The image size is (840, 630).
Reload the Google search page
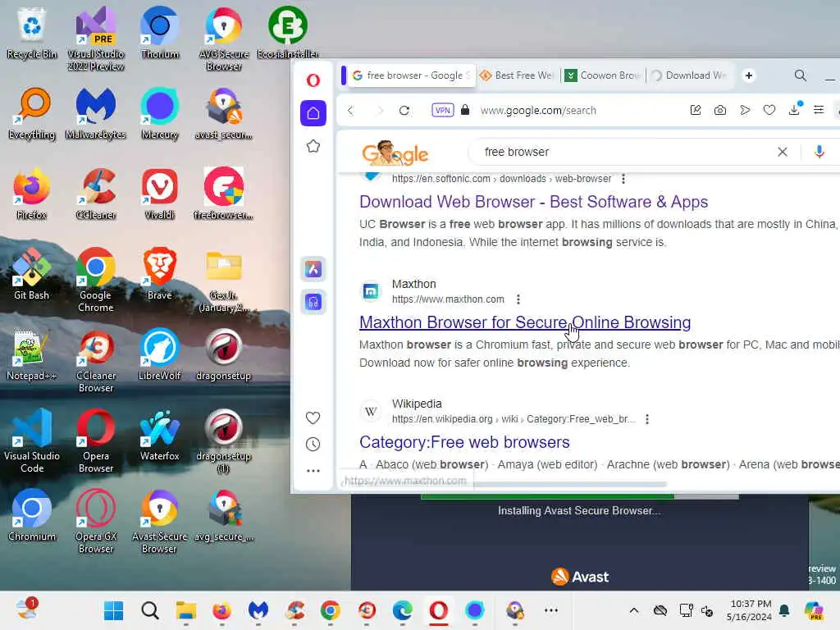tap(404, 111)
